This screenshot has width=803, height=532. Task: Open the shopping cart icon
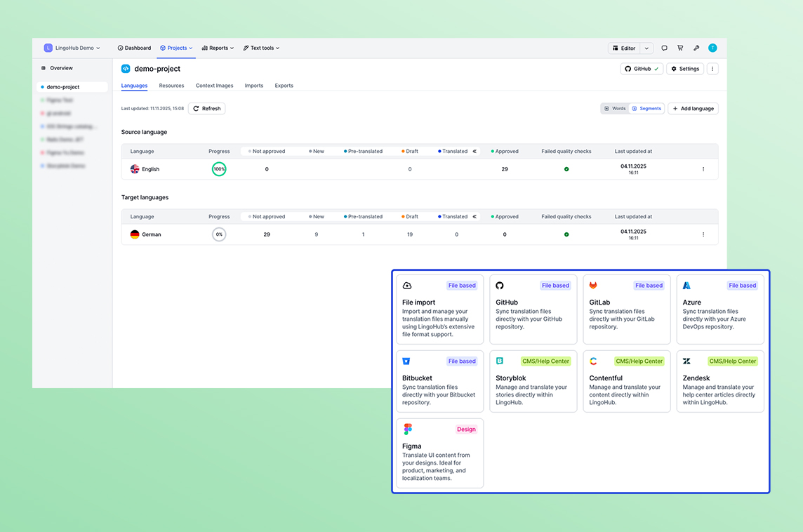[x=680, y=48]
